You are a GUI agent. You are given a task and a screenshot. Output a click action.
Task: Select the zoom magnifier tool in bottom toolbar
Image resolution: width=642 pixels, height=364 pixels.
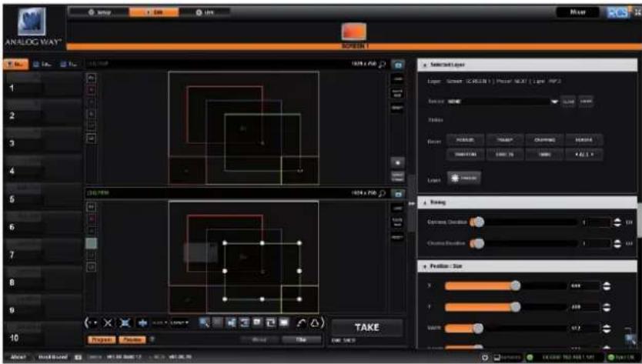click(x=204, y=322)
